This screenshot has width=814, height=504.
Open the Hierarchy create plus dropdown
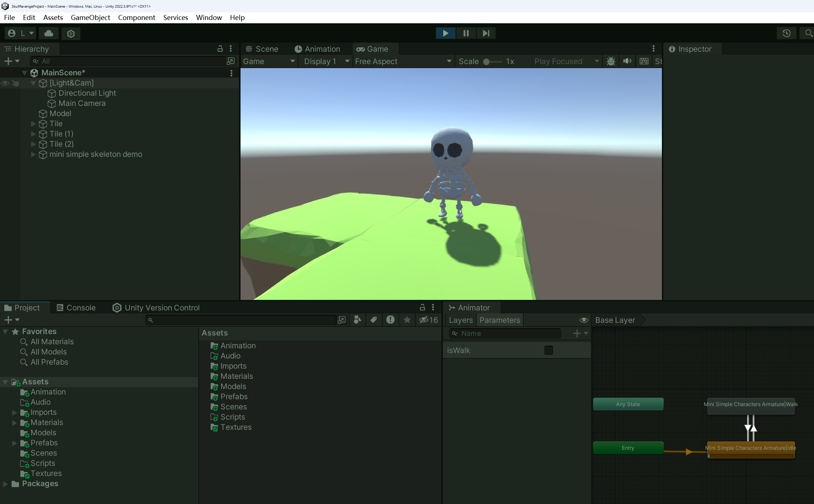click(11, 61)
